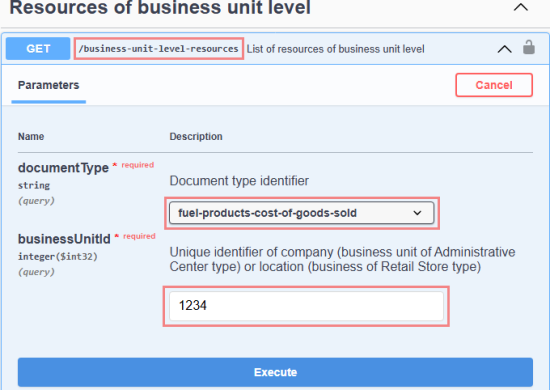This screenshot has height=390, width=550.
Task: Collapse the Resources of business unit level section
Action: (521, 7)
